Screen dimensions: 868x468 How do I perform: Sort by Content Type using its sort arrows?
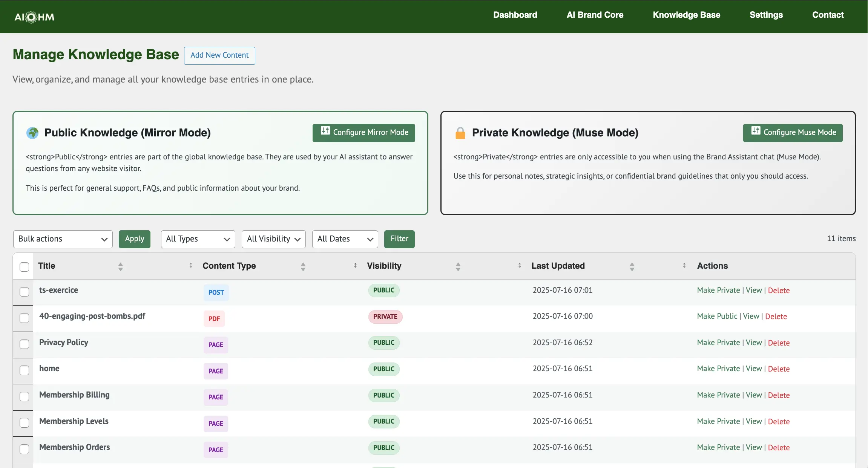303,267
